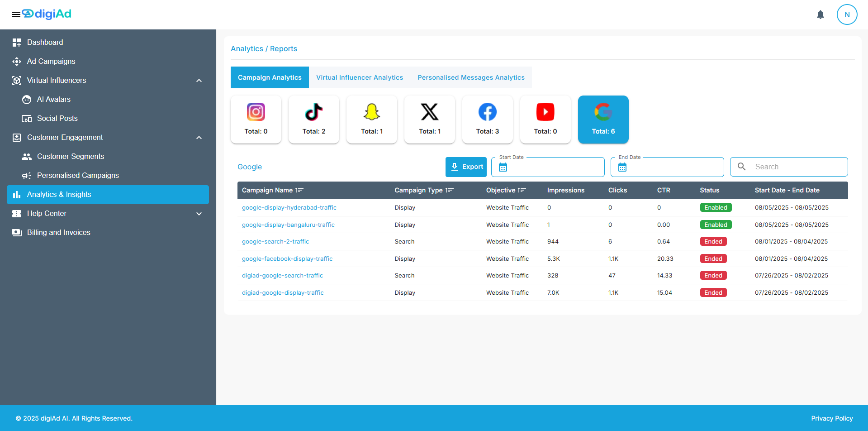Focus the Start Date field
868x431 pixels.
tap(548, 167)
